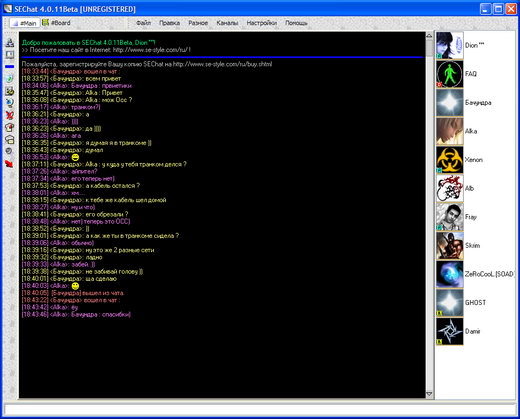The image size is (520, 419).
Task: Switch to the #Board channel tab
Action: [x=56, y=23]
